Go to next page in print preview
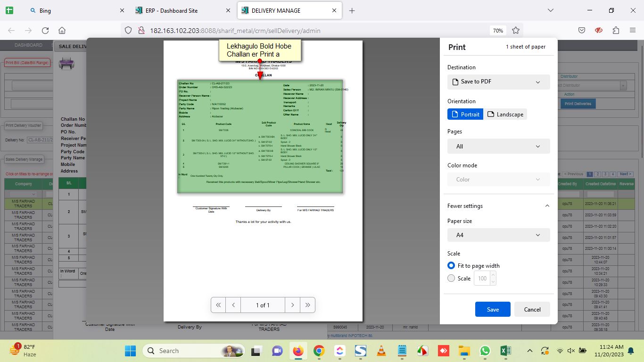This screenshot has width=644, height=362. click(x=292, y=305)
